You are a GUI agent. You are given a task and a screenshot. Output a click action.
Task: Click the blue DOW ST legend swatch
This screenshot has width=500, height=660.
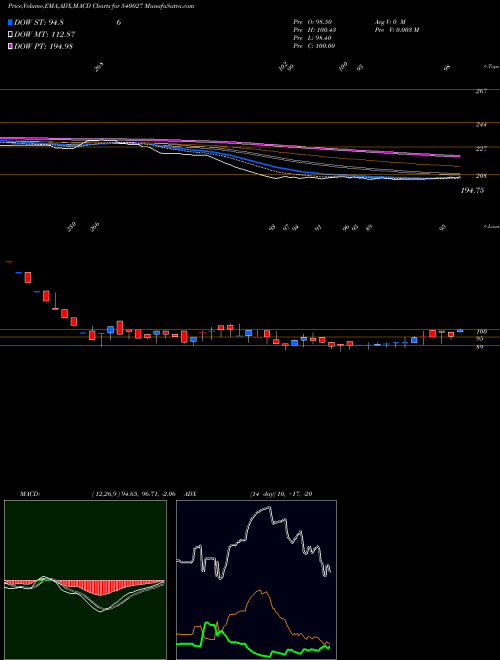(11, 23)
